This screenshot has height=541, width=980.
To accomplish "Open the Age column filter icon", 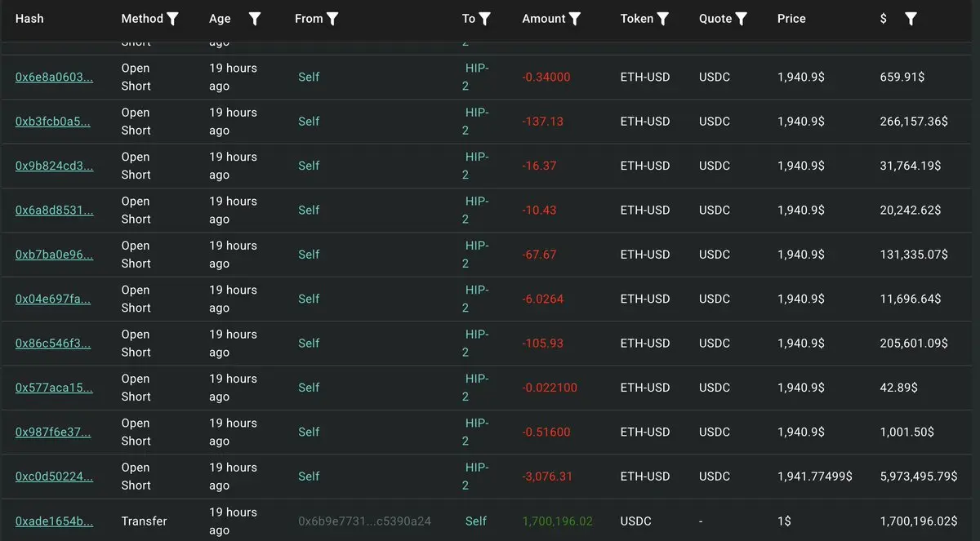I will [255, 19].
